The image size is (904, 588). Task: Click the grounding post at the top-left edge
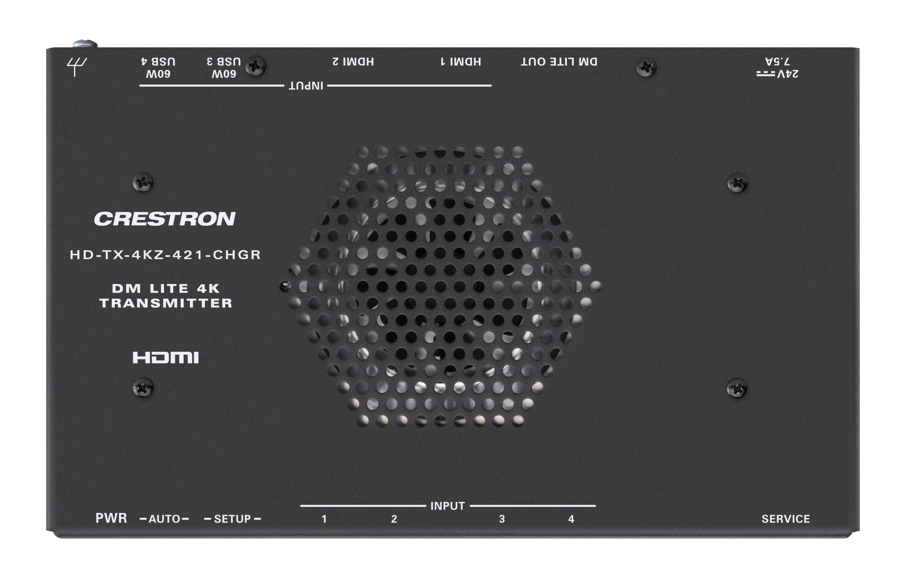[85, 44]
